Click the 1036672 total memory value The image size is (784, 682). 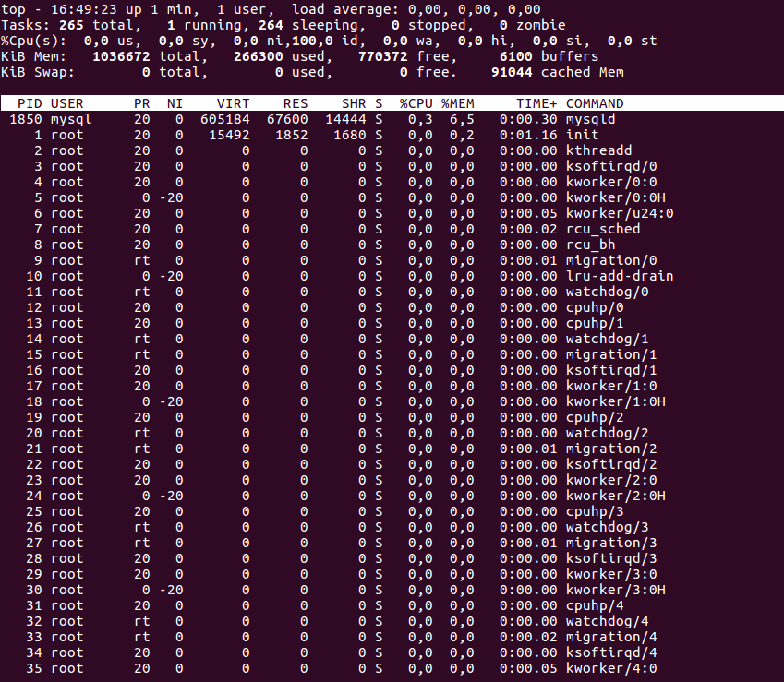(x=121, y=56)
